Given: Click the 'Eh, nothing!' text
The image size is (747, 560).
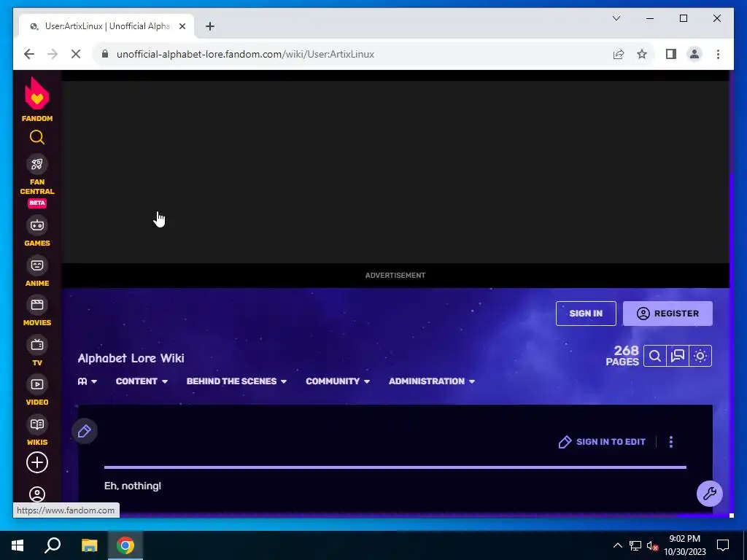Looking at the screenshot, I should click(133, 486).
